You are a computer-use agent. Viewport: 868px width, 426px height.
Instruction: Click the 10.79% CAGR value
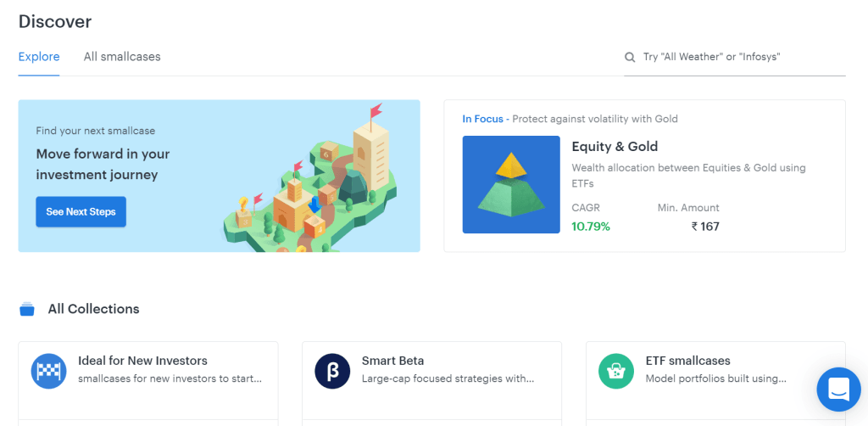click(x=591, y=226)
